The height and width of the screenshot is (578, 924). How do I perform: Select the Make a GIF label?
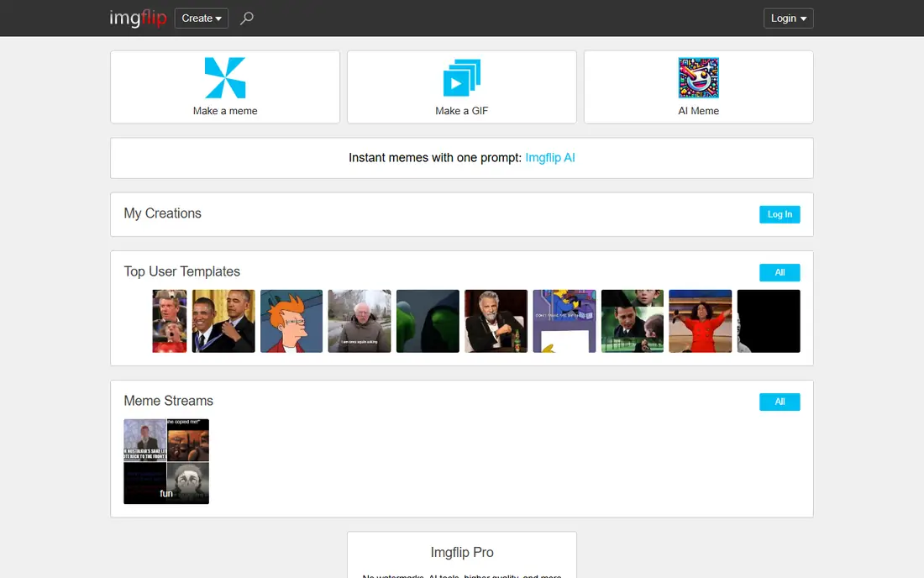pos(462,111)
